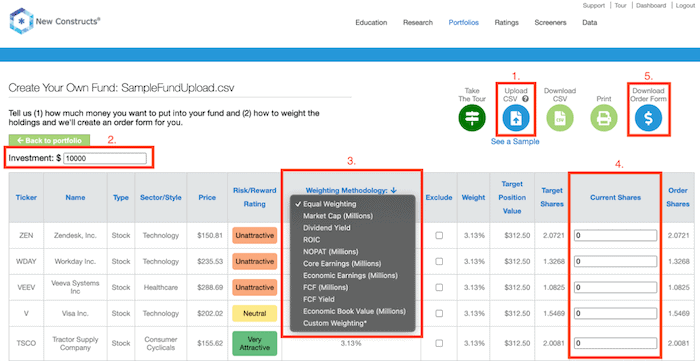Click Current Shares field for VEEV

click(x=615, y=287)
